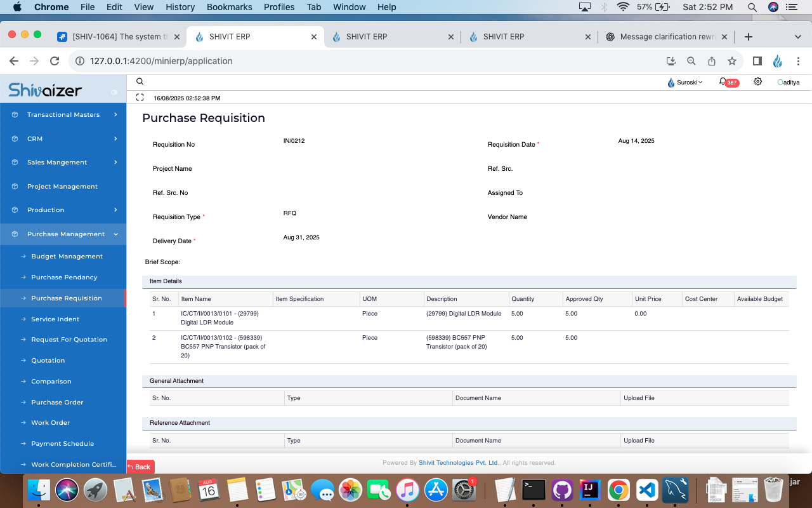Open notifications bell with 387 badge
The width and height of the screenshot is (812, 508).
723,82
